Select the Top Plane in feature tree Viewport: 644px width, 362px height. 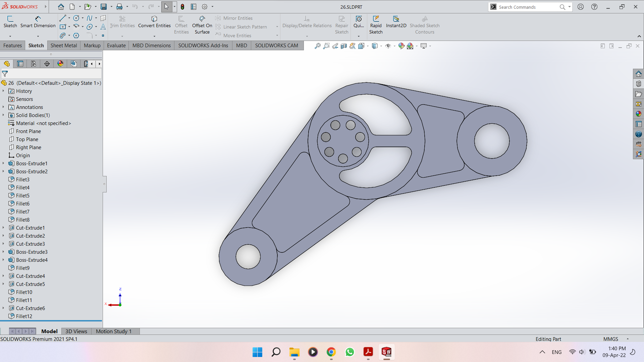coord(27,139)
